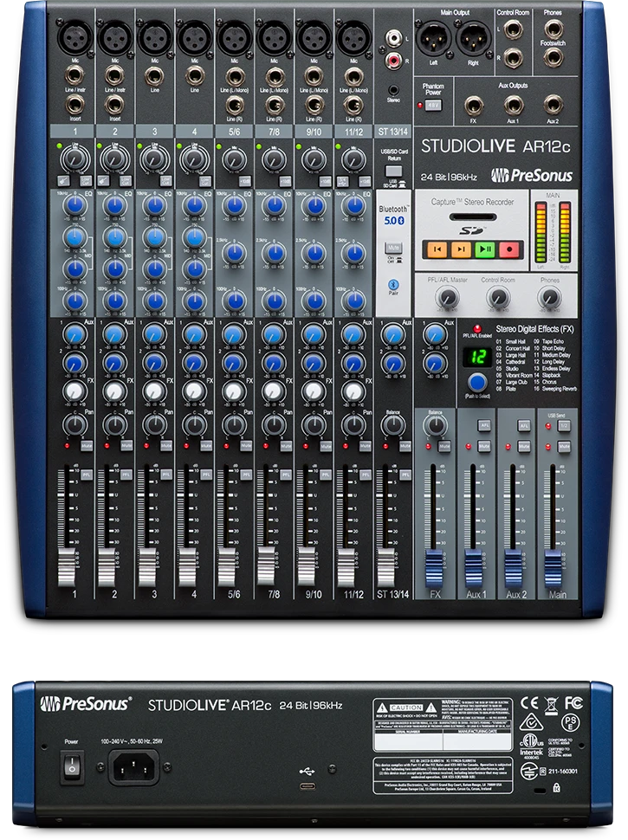628x840 pixels.
Task: Click the channel 2 Insert jack
Action: coord(114,104)
